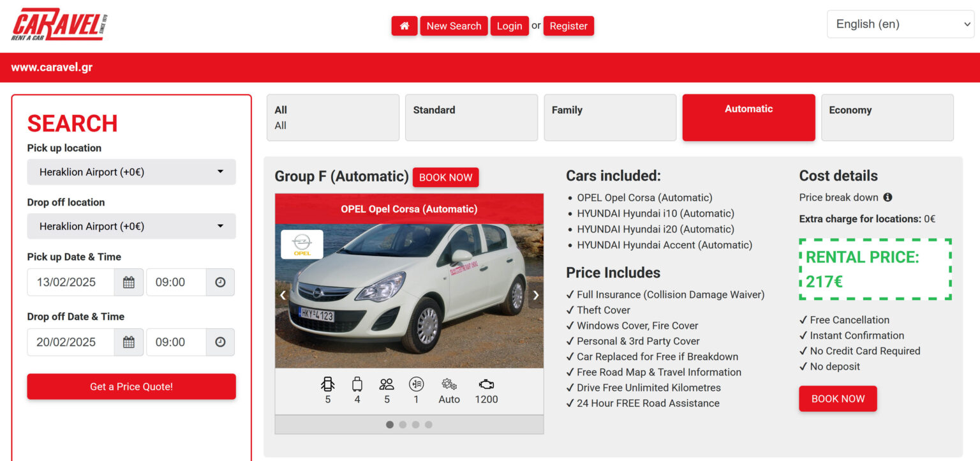Click the price break down info icon
This screenshot has width=980, height=461.
[887, 197]
